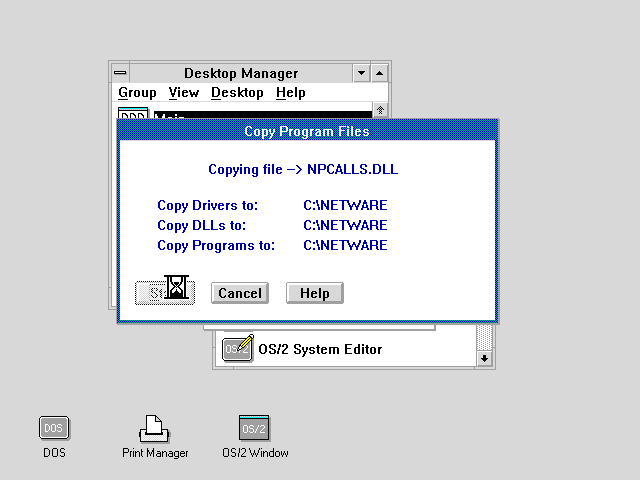Click the C:\NETWARE path beside Copy Drivers
The width and height of the screenshot is (640, 480).
point(345,205)
